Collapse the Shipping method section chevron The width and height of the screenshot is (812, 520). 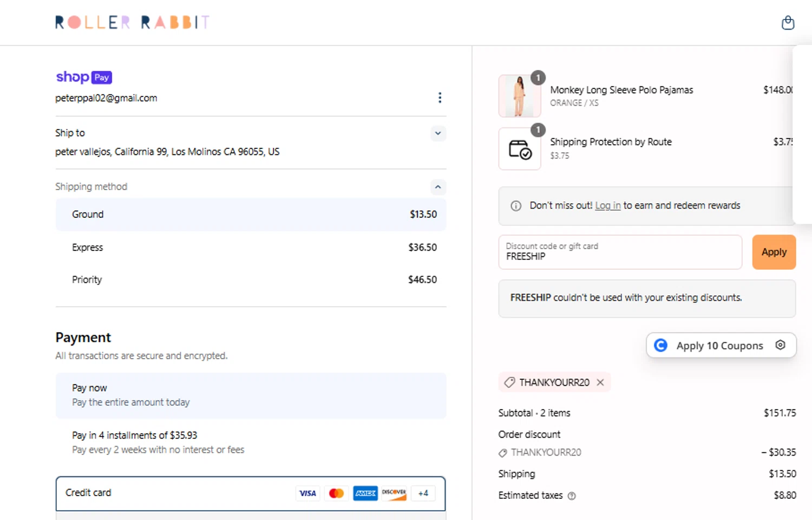tap(438, 187)
